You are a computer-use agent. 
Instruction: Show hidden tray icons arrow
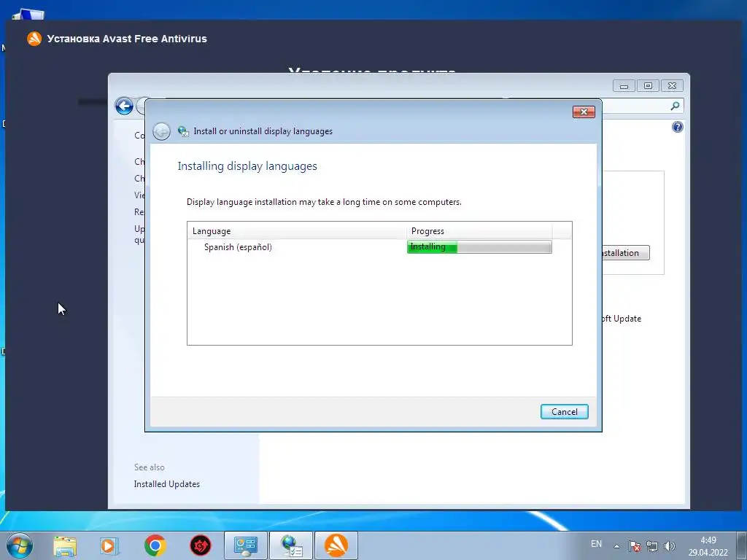[616, 546]
